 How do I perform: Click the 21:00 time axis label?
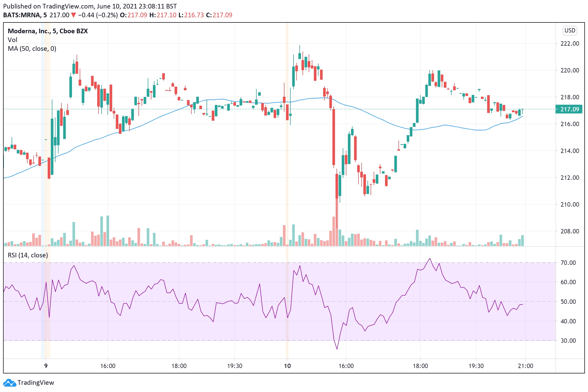pos(525,366)
